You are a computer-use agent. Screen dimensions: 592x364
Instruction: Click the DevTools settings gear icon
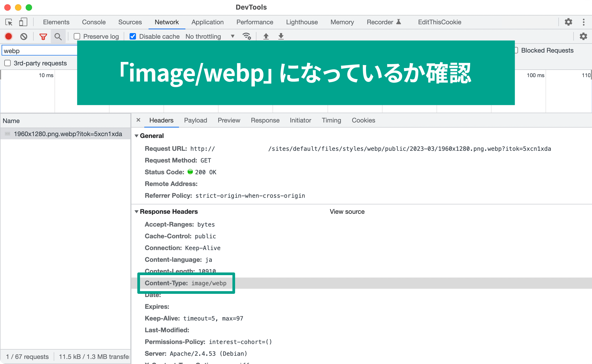coord(569,22)
